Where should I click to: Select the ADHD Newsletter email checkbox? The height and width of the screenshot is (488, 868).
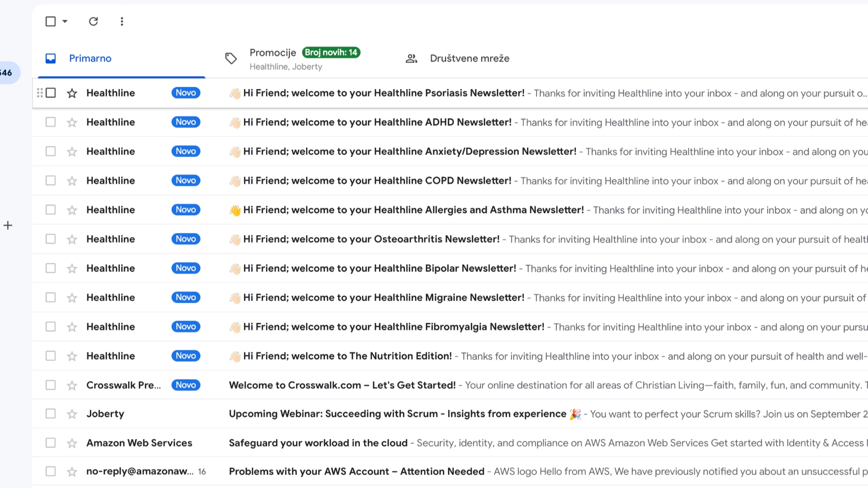point(51,122)
